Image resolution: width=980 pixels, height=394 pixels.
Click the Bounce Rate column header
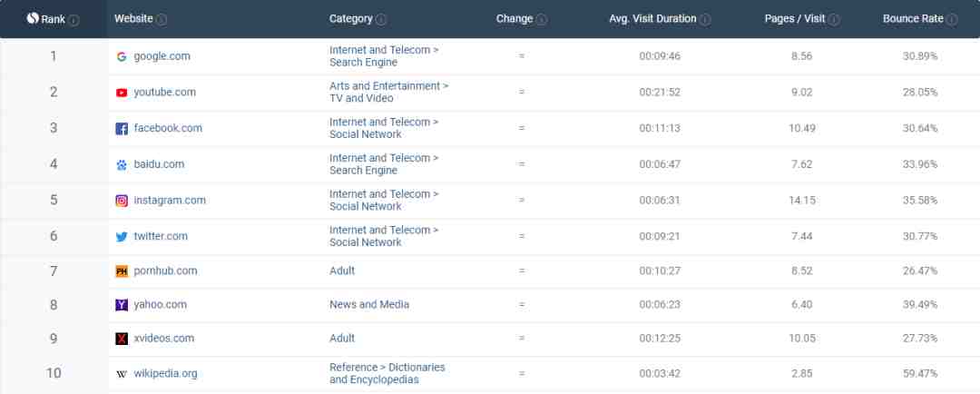pyautogui.click(x=913, y=19)
